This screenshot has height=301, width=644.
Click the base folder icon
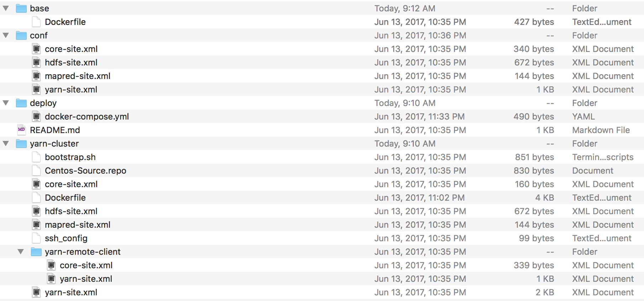click(21, 8)
